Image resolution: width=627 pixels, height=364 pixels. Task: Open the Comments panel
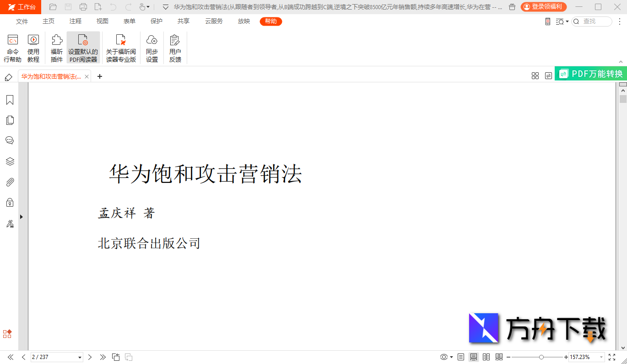[10, 140]
